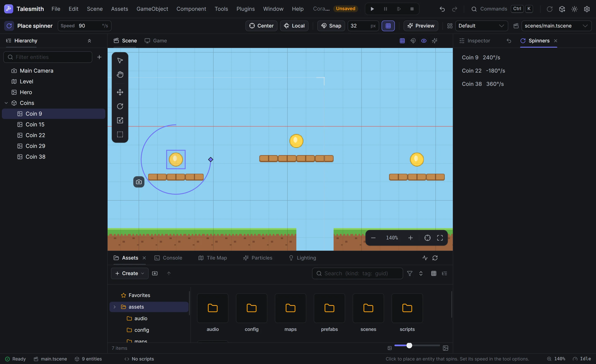Viewport: 596px width, 364px height.
Task: Pick the rotate tool in viewport toolbar
Action: click(x=120, y=106)
